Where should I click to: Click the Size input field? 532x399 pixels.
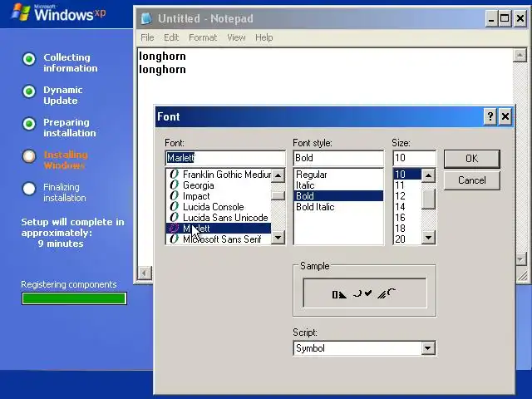(414, 158)
